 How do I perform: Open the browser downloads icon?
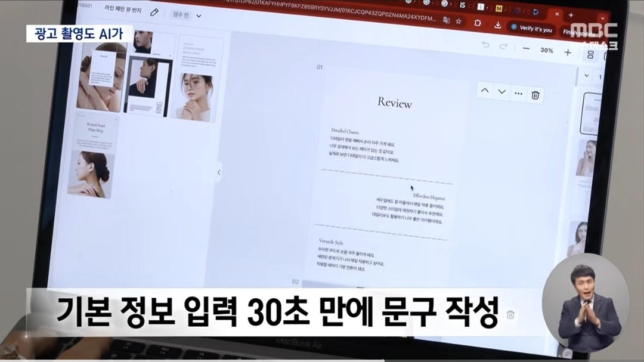498,25
